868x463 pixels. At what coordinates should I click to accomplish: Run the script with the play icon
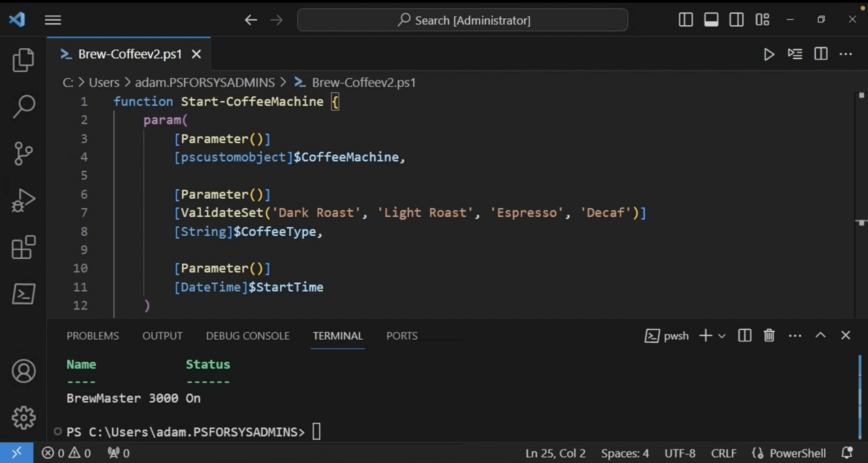click(769, 54)
